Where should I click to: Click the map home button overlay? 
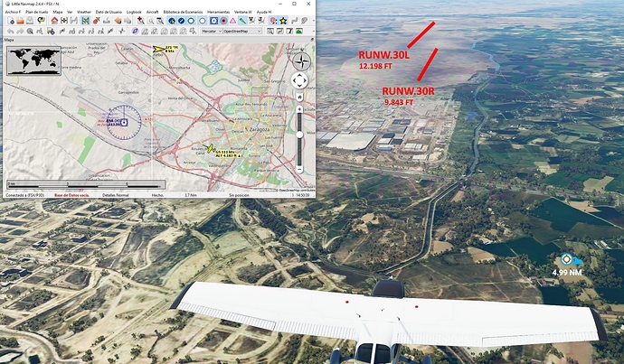pyautogui.click(x=299, y=98)
